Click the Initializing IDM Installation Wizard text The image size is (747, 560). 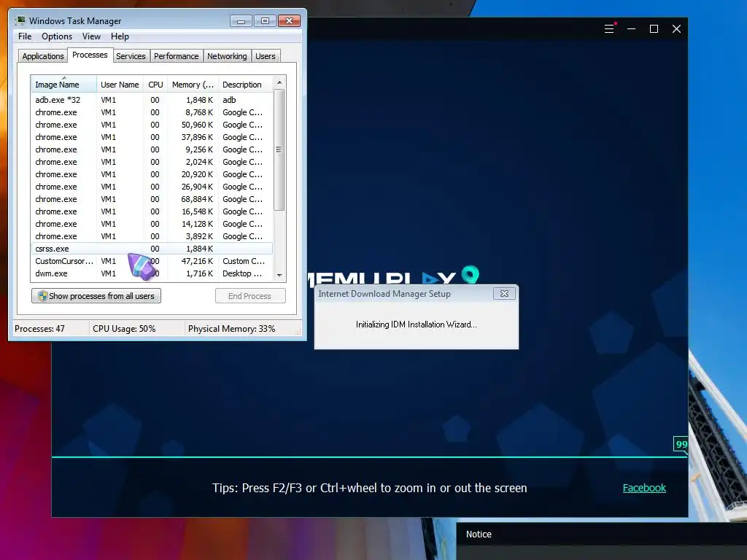[417, 324]
